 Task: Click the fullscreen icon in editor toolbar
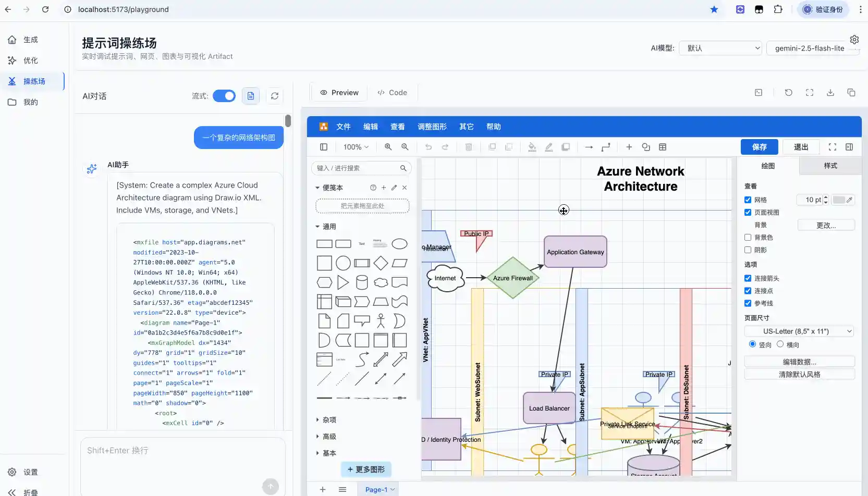[833, 147]
